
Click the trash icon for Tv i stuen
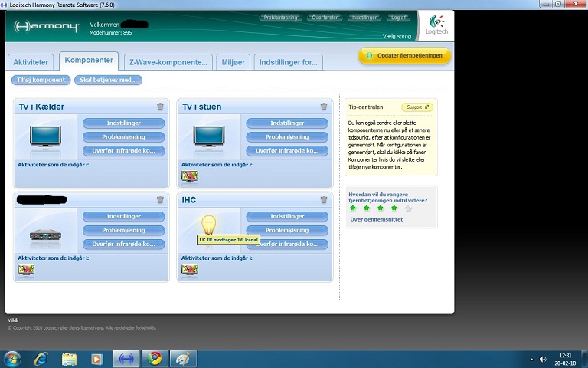(x=324, y=107)
